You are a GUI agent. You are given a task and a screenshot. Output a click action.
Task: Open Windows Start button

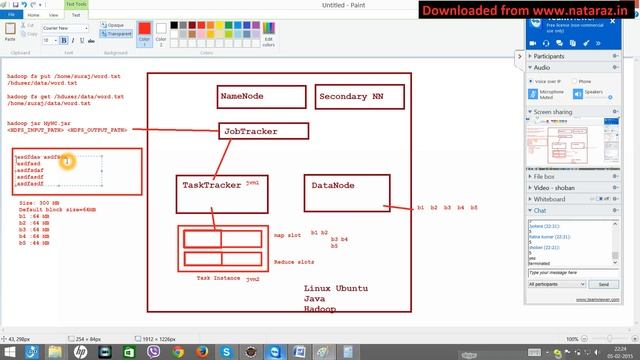click(x=9, y=351)
